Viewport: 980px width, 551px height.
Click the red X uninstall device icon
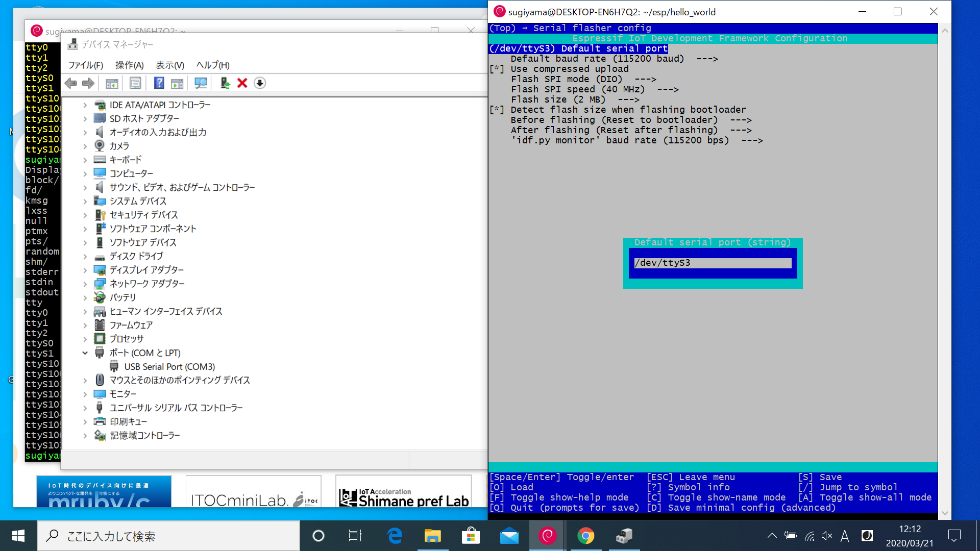[242, 83]
